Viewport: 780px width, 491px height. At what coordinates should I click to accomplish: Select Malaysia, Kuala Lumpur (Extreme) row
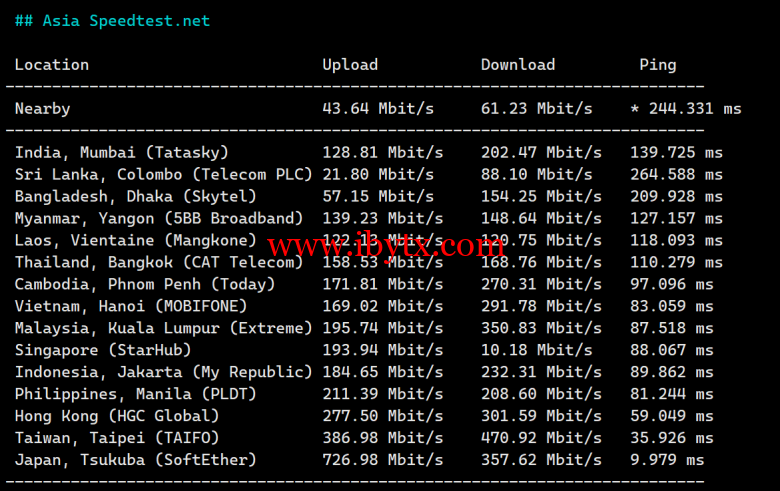[x=164, y=328]
